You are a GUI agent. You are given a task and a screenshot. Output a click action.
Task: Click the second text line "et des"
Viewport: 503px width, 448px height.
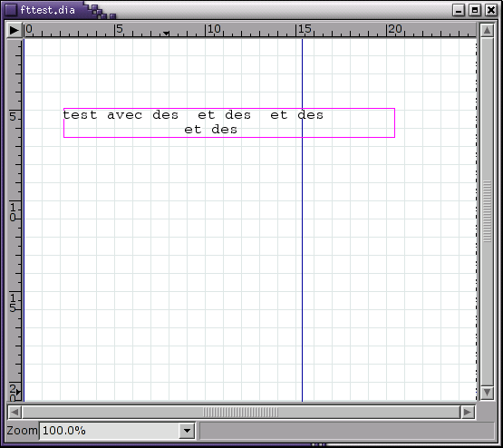point(211,130)
